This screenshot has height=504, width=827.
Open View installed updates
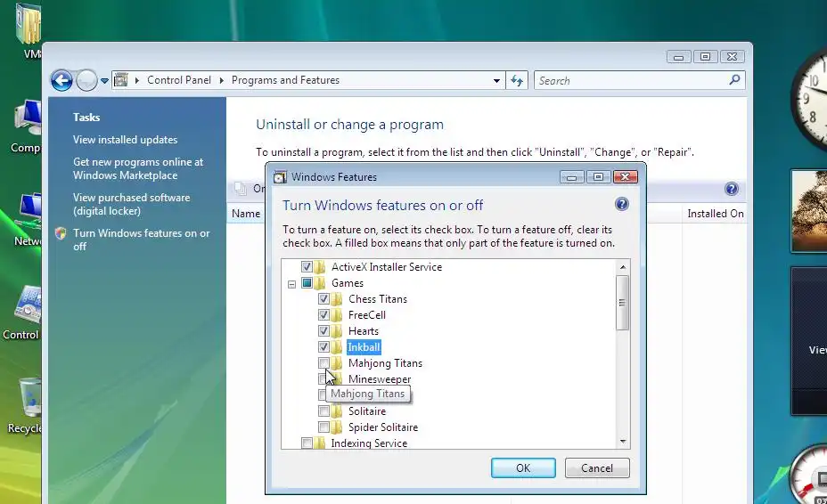pyautogui.click(x=125, y=140)
